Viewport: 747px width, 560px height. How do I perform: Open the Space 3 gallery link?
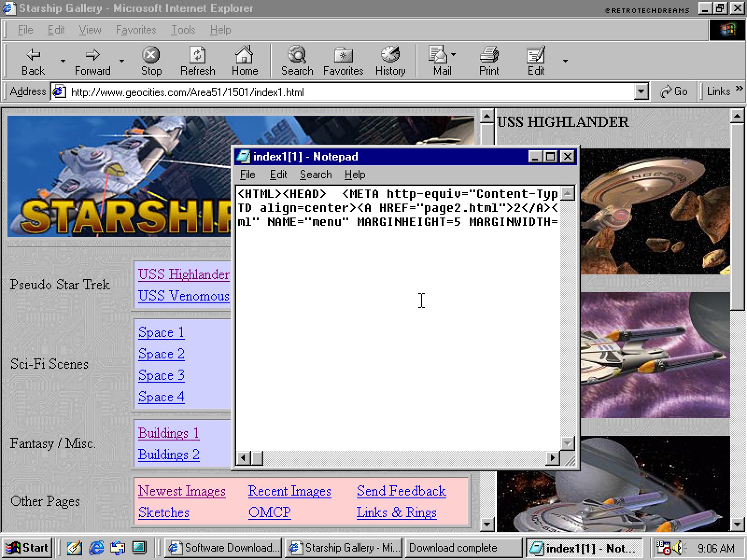[161, 375]
